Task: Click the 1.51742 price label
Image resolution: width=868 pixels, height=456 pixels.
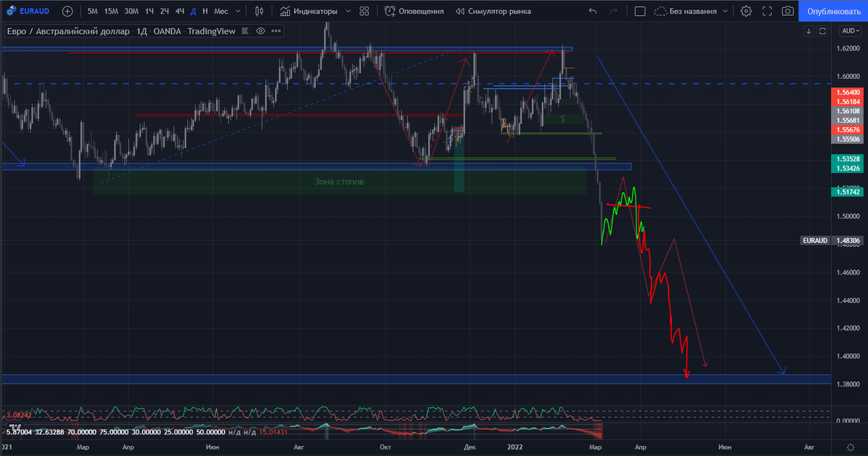Action: pos(848,192)
